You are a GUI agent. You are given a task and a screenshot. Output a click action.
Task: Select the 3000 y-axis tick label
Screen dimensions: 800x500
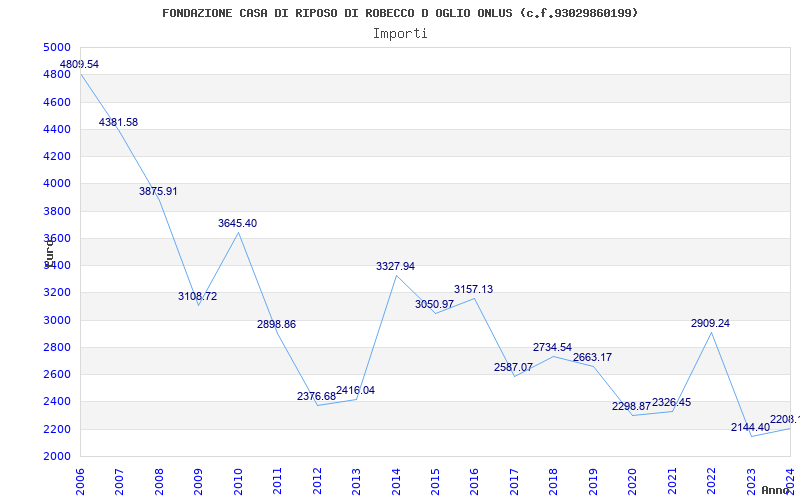[57, 320]
